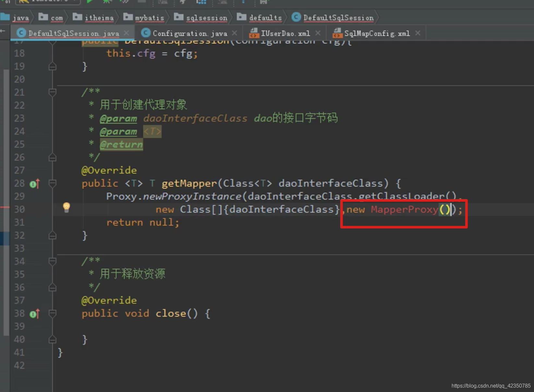Click the fold end marker on line 36

[52, 288]
